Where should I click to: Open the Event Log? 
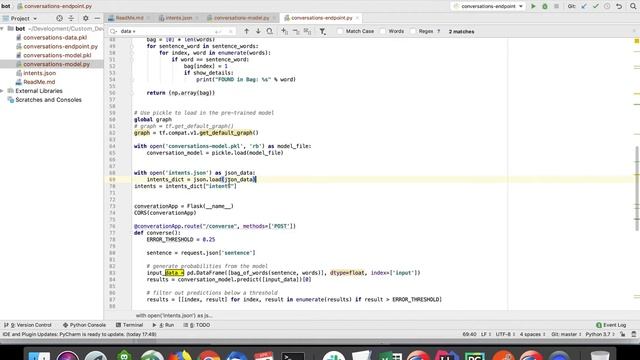611,325
